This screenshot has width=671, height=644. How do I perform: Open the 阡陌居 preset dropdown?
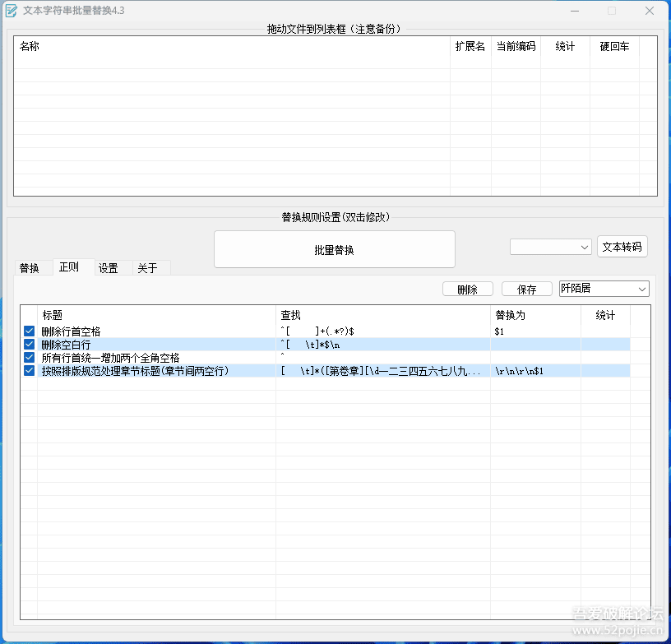pos(604,289)
